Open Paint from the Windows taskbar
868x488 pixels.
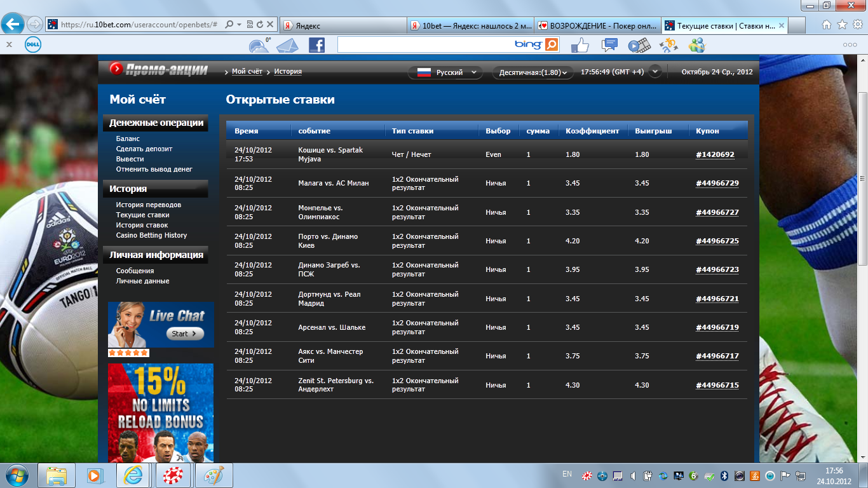click(214, 475)
